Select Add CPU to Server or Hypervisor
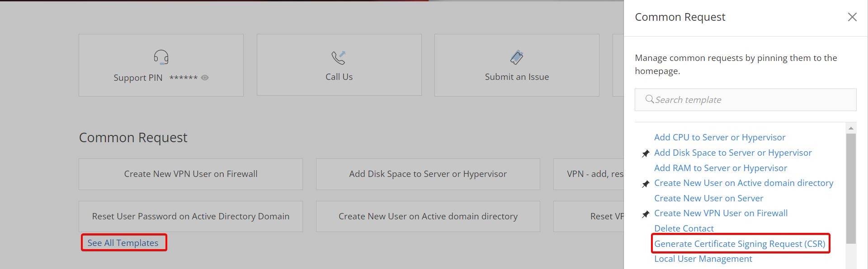Viewport: 868px width, 269px height. (x=720, y=137)
